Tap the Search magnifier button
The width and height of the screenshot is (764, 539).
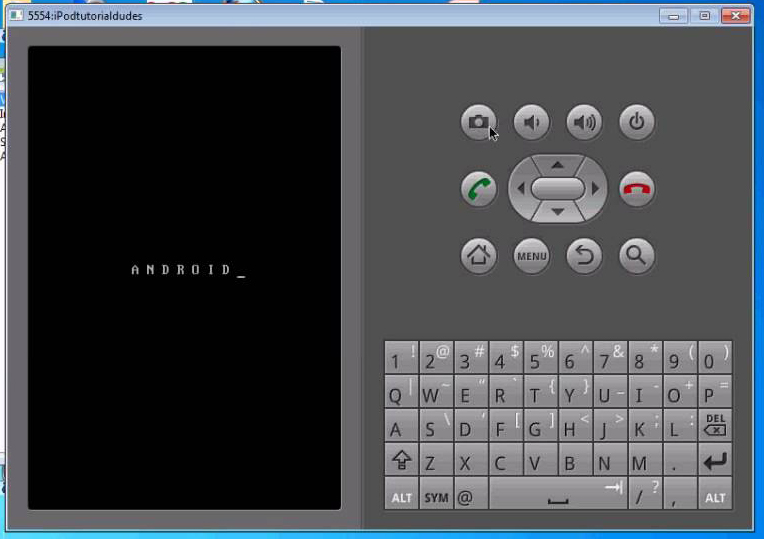[x=637, y=255]
